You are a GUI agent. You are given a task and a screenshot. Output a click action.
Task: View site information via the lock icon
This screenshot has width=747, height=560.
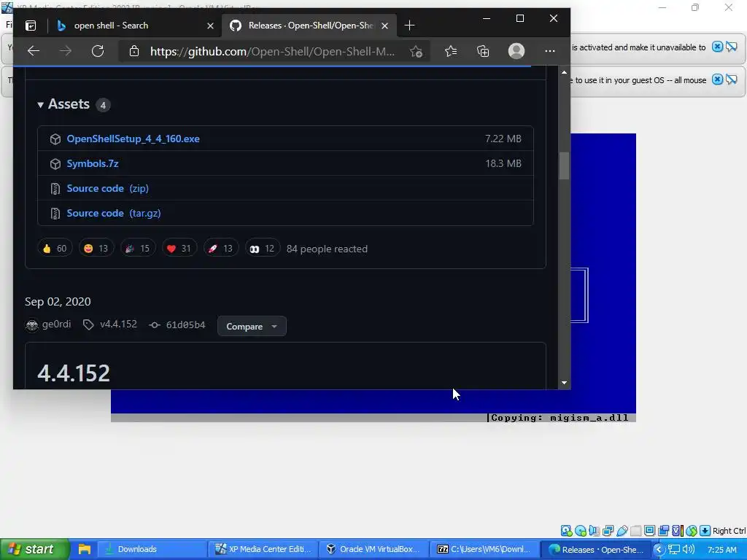pyautogui.click(x=134, y=51)
